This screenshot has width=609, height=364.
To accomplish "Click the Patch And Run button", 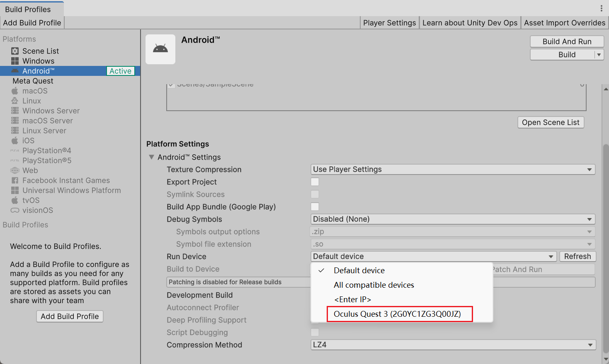I will pyautogui.click(x=543, y=269).
